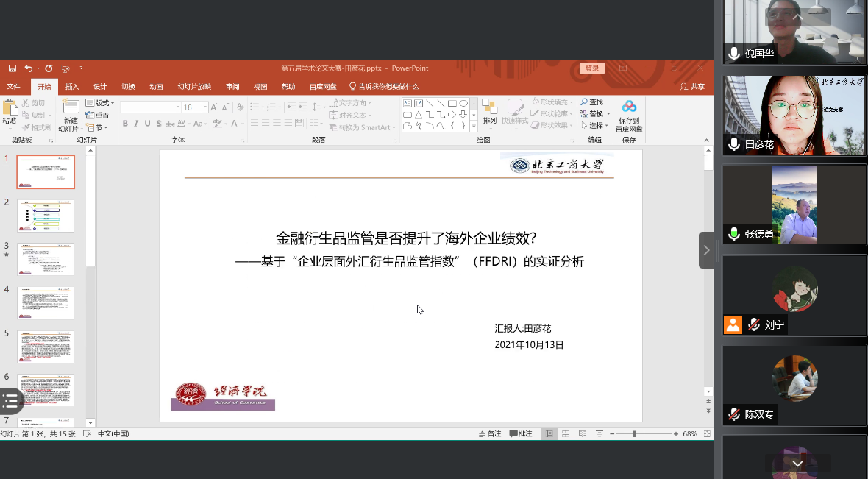Click the orange Sign in button
Viewport: 868px width, 479px height.
[591, 68]
